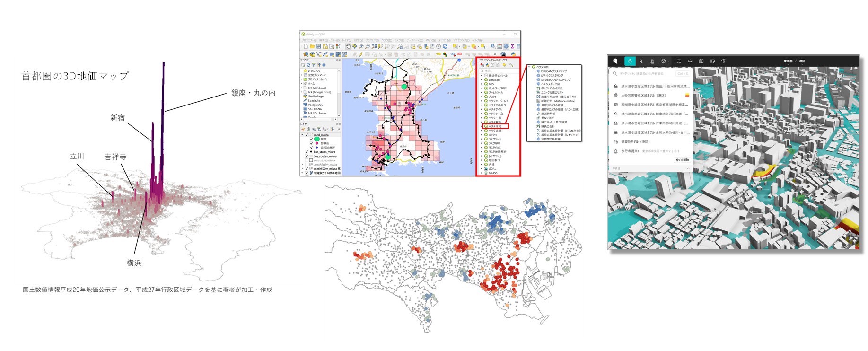Screen dimensions: 868x351
Task: Click the 全てを削除 button
Action: [x=682, y=160]
